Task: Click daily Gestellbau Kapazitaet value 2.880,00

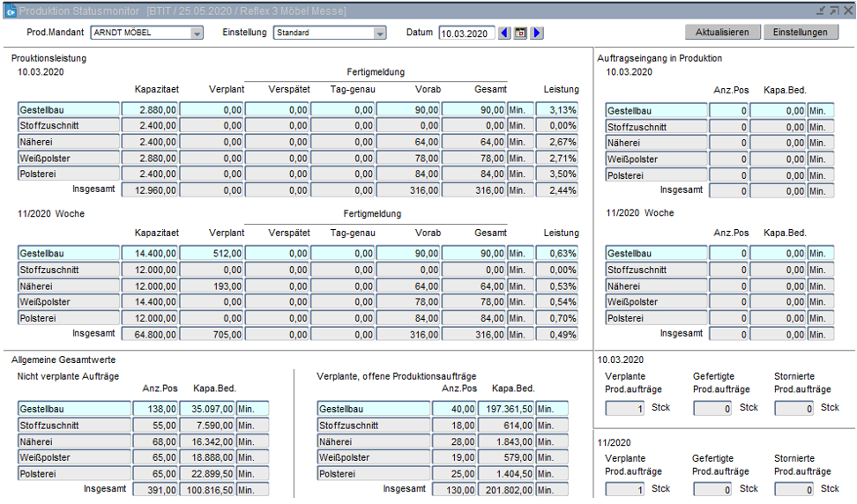Action: [149, 110]
